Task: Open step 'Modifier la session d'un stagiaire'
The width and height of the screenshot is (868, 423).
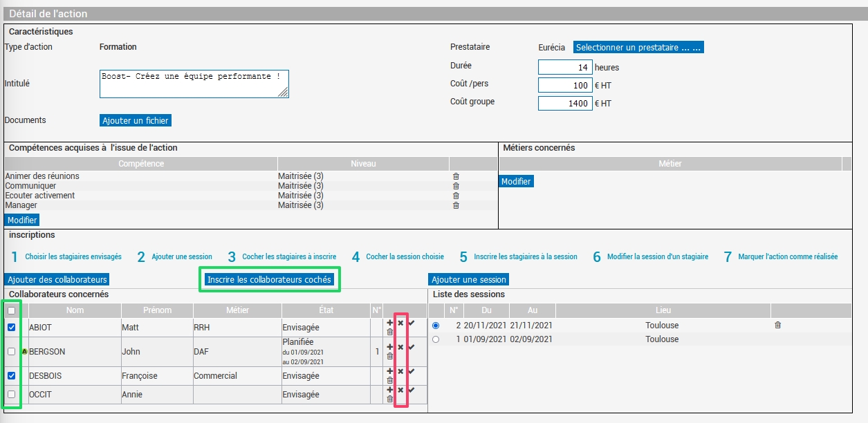Action: (x=658, y=256)
